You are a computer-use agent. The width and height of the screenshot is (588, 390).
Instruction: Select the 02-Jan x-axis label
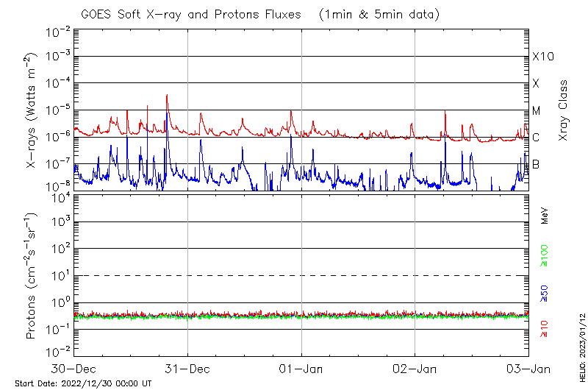(x=415, y=367)
